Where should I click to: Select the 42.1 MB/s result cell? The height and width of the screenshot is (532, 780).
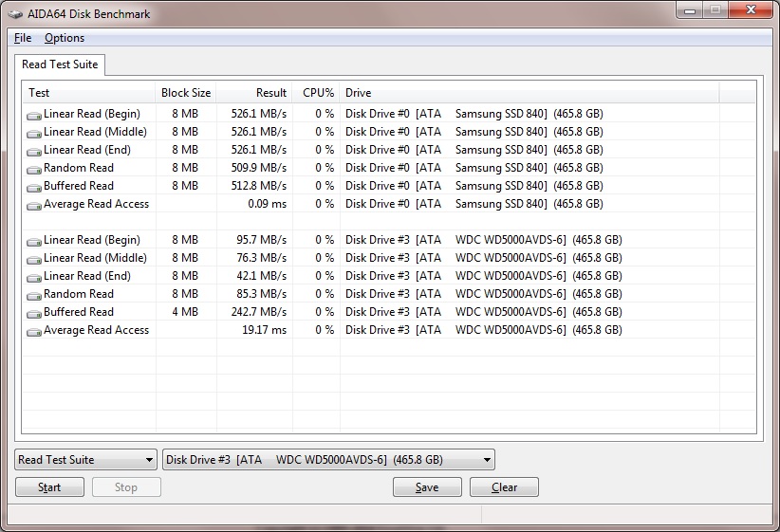(x=262, y=275)
